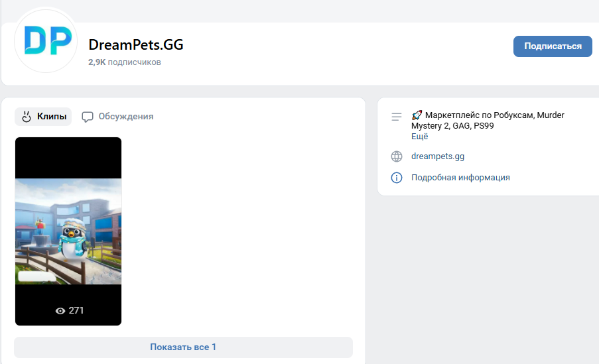The height and width of the screenshot is (364, 599).
Task: Expand description with Ещё link
Action: pos(419,137)
